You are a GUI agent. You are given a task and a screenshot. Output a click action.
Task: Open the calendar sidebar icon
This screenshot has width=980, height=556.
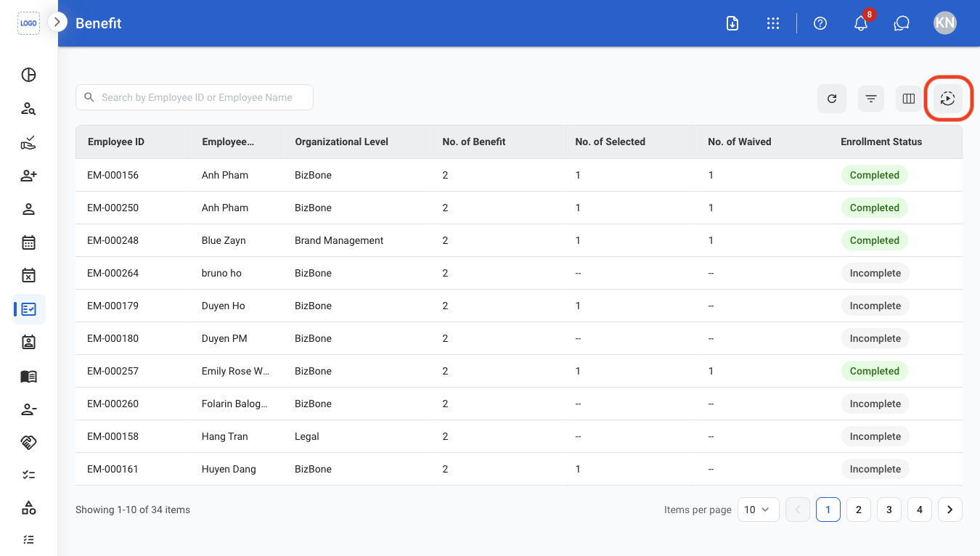click(x=28, y=242)
